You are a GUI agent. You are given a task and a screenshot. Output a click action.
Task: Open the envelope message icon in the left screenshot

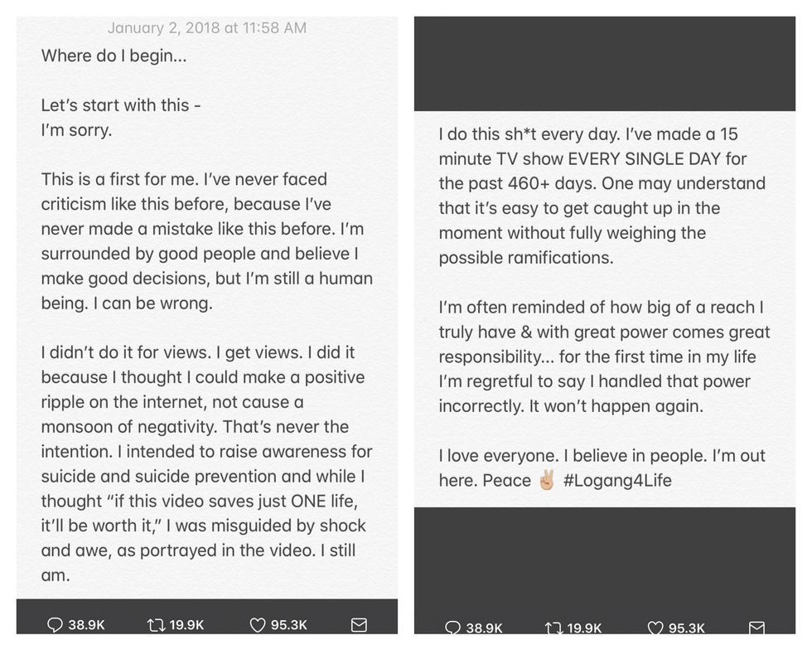coord(359,624)
